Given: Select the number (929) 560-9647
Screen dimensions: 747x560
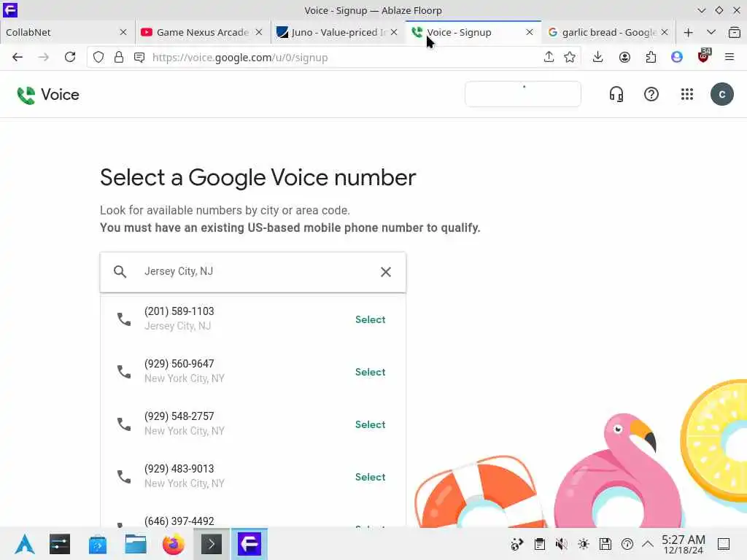Looking at the screenshot, I should click(370, 372).
